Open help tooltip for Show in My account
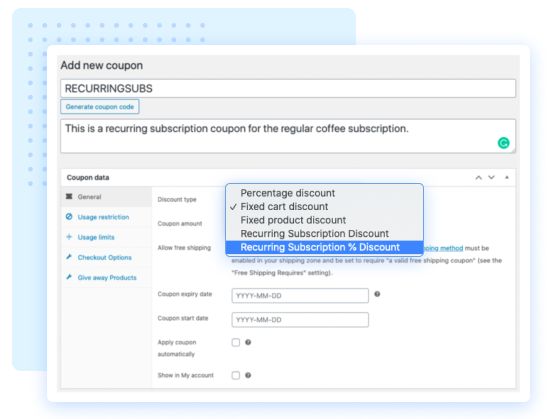Image resolution: width=558 pixels, height=419 pixels. pos(248,375)
